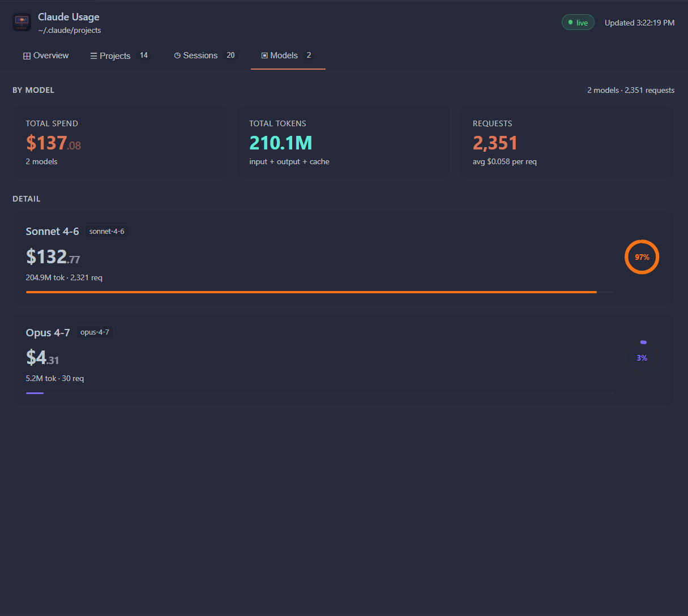Click the input + output + cache caption
Viewport: 688px width, 616px height.
tap(289, 162)
